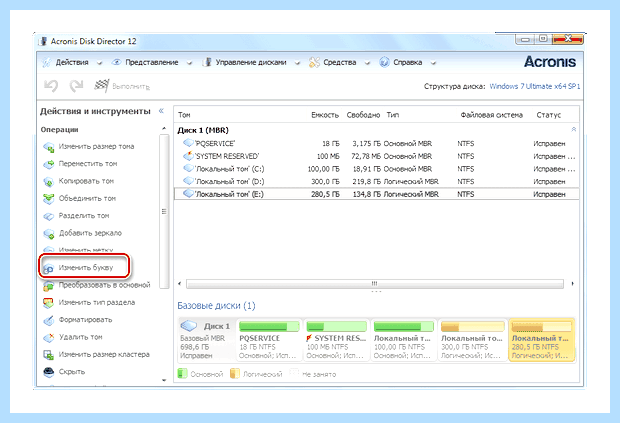620x423 pixels.
Task: Click the Справка help icon
Action: [384, 62]
